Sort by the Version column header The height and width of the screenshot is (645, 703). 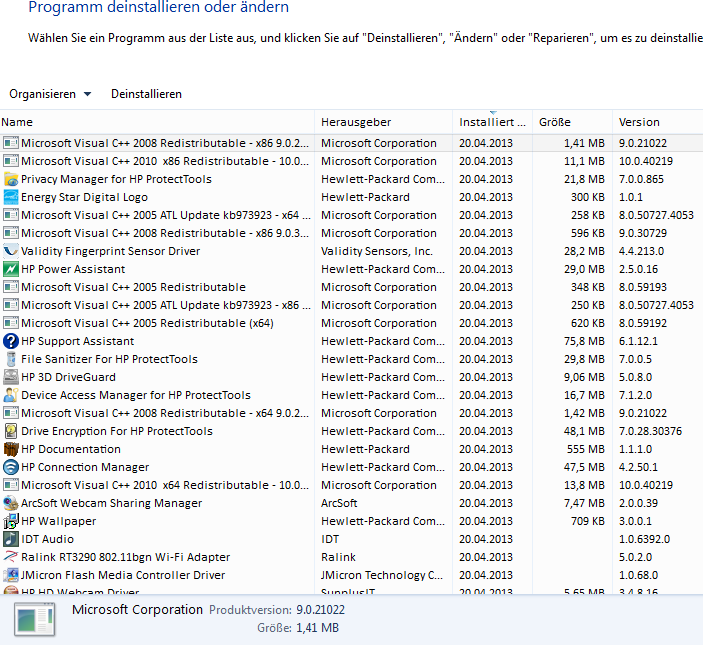coord(657,122)
